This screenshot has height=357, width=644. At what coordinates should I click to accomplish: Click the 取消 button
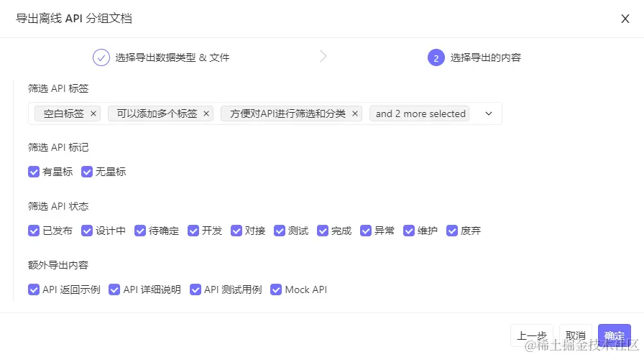pos(576,335)
